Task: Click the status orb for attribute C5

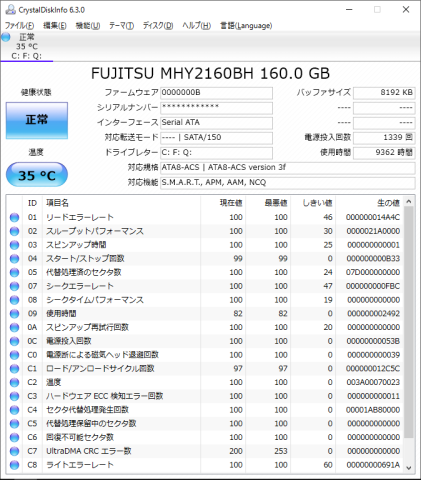Action: (x=14, y=424)
